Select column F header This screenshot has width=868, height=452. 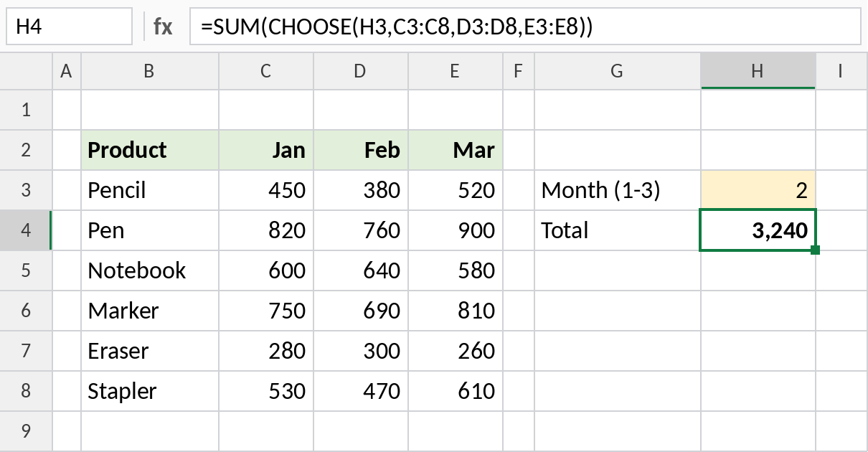coord(519,70)
